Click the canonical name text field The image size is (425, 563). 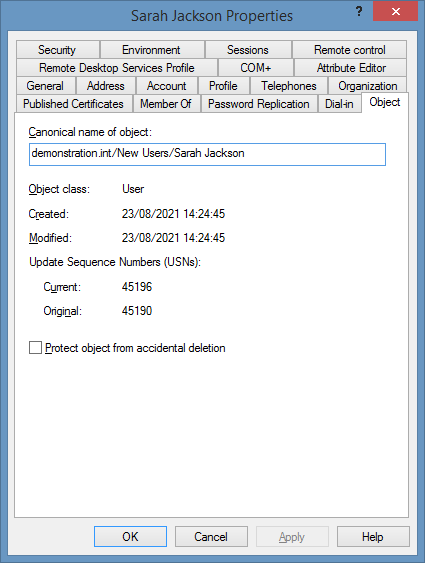207,154
